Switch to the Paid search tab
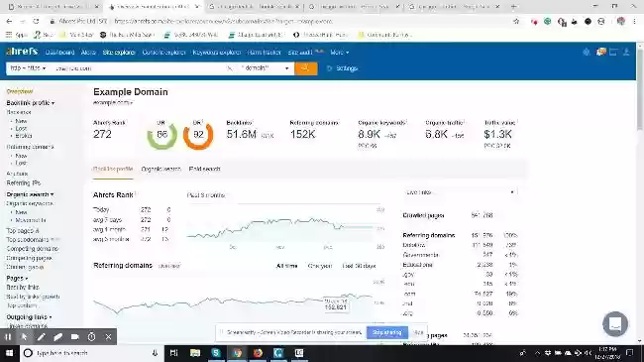The width and height of the screenshot is (644, 362). point(204,169)
